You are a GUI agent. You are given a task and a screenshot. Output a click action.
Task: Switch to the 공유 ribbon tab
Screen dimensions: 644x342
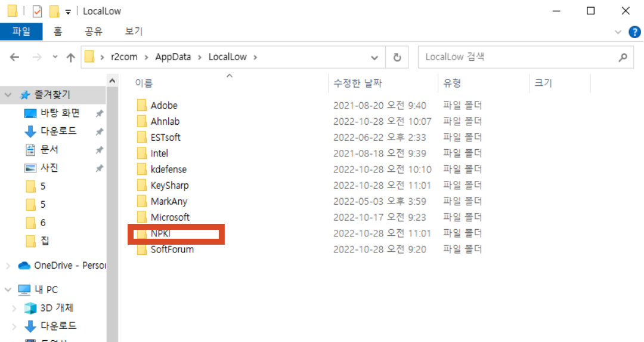(94, 32)
